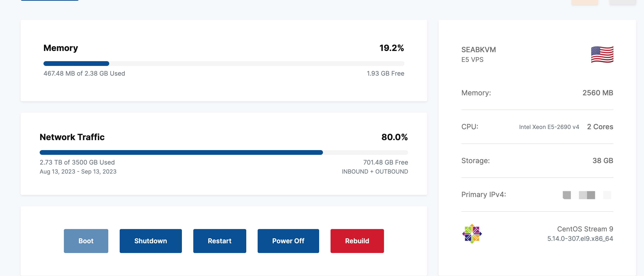Click the red Rebuild button

tap(357, 241)
